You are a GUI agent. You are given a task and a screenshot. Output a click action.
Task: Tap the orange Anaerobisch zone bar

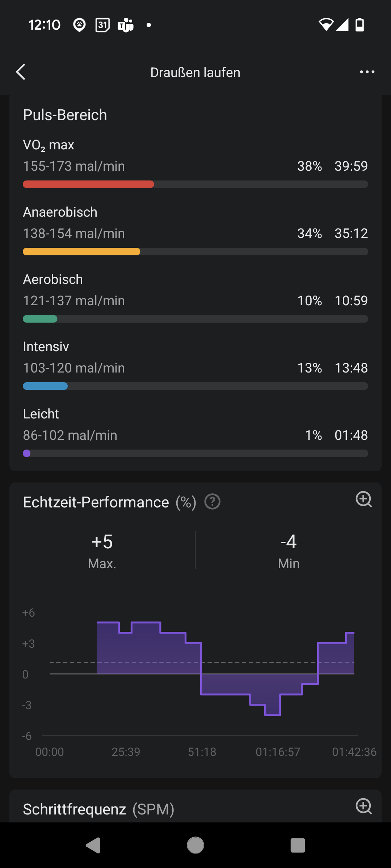[81, 252]
